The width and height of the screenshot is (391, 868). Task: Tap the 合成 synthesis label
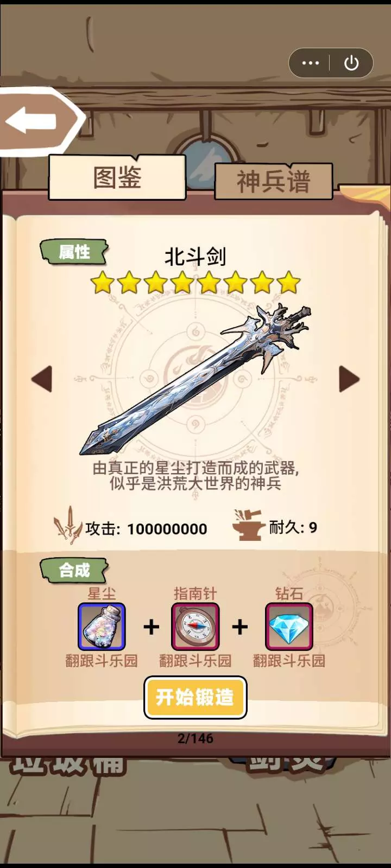[x=74, y=570]
